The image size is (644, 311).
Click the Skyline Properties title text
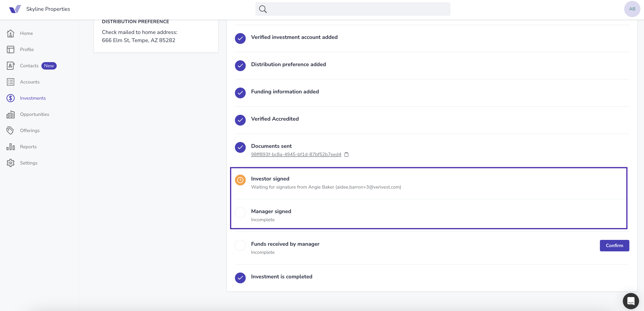(48, 9)
